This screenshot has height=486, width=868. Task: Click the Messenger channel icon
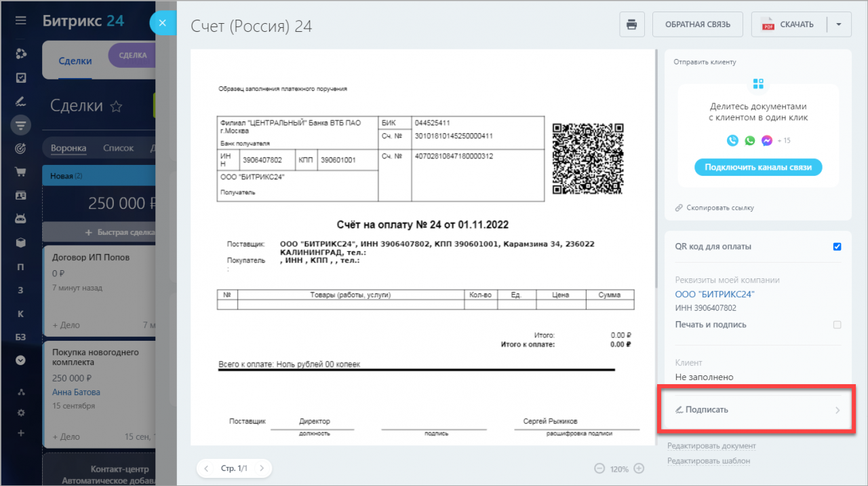click(767, 141)
